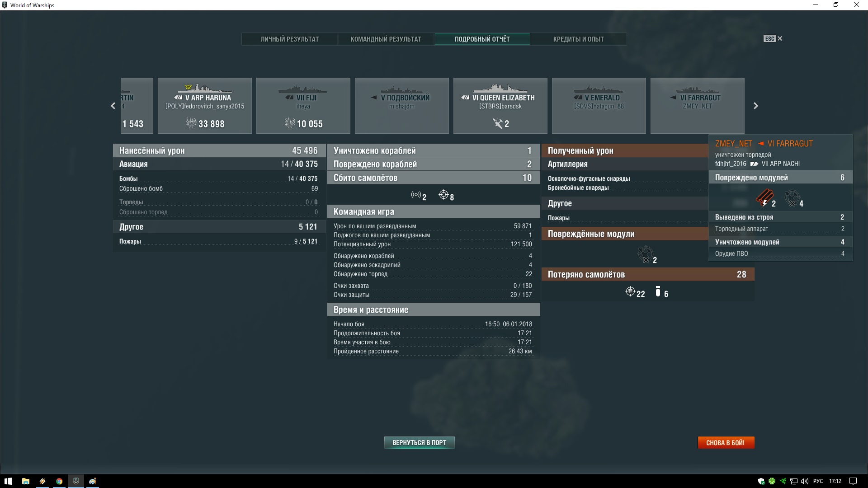Click the Потеряно самолётов header
This screenshot has width=868, height=488.
coord(648,274)
